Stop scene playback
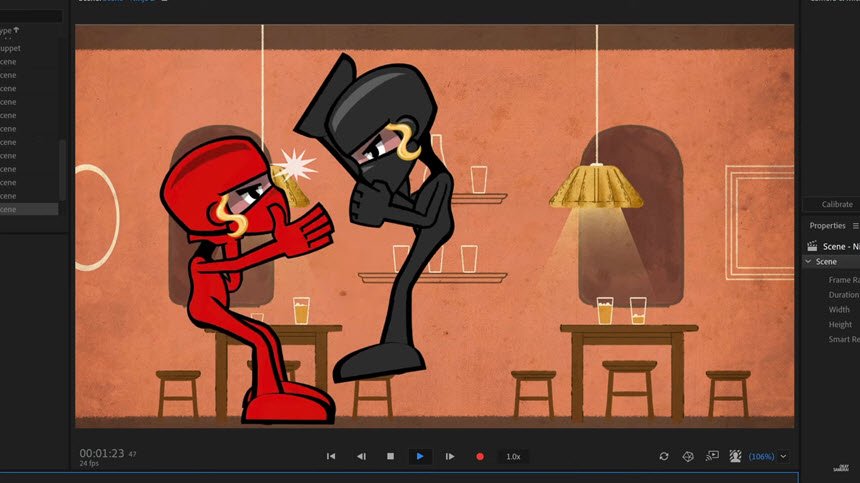 391,456
